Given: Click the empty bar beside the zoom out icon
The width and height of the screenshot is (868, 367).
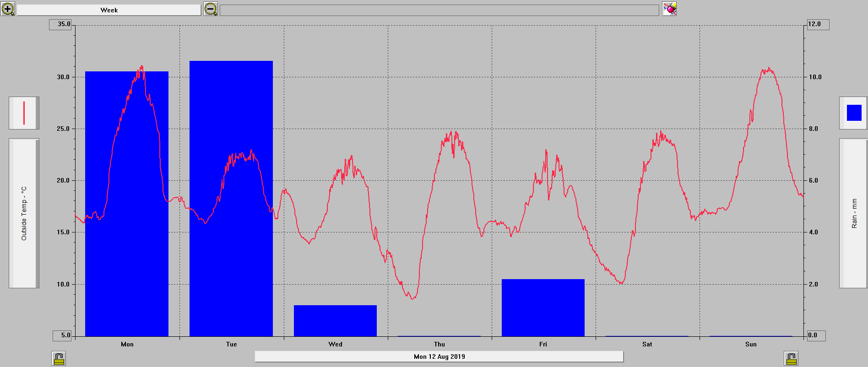Looking at the screenshot, I should tap(439, 10).
